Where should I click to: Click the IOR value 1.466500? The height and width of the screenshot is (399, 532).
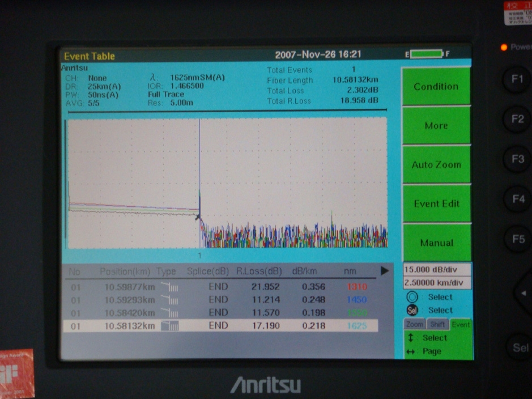(187, 86)
